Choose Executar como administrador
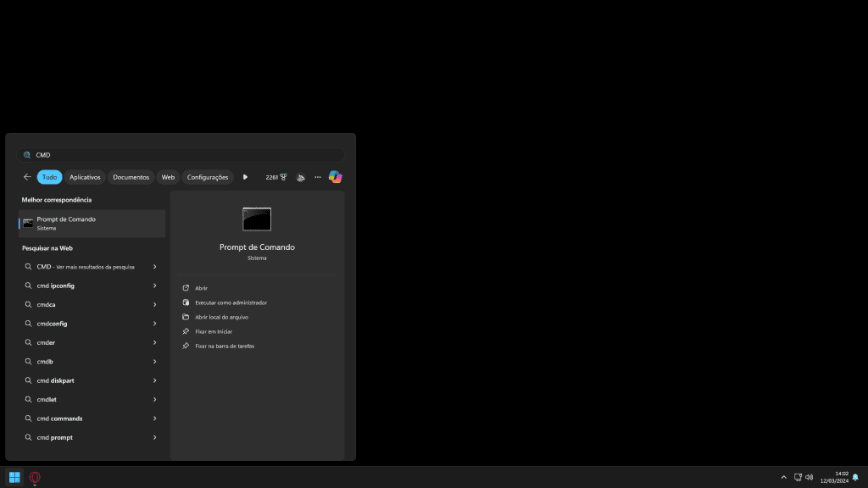This screenshot has width=868, height=488. [231, 302]
